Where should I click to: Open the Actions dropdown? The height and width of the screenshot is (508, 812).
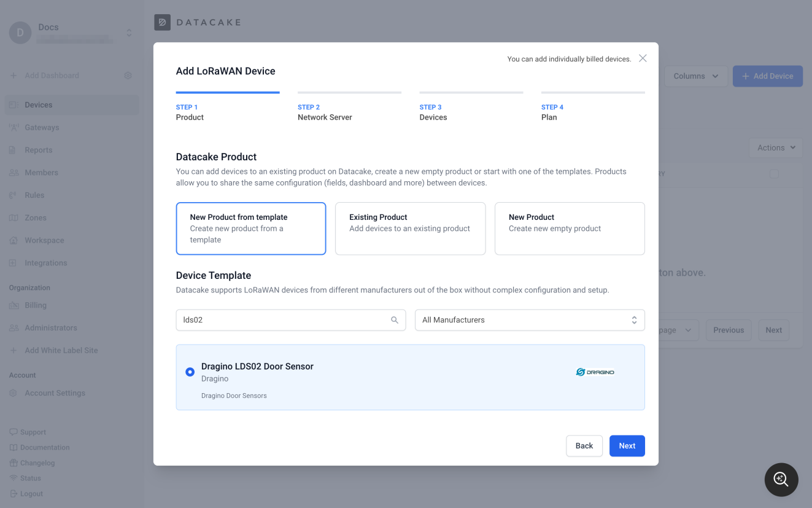click(776, 147)
